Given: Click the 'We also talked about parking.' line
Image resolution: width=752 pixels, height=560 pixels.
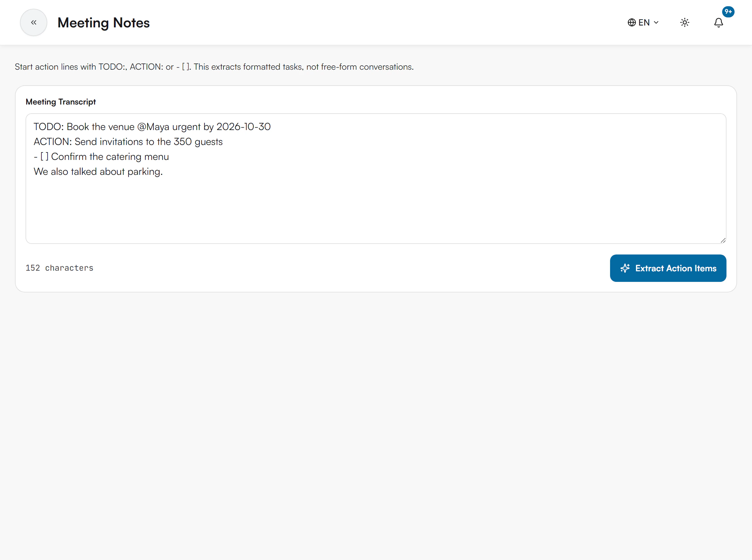Looking at the screenshot, I should [98, 171].
